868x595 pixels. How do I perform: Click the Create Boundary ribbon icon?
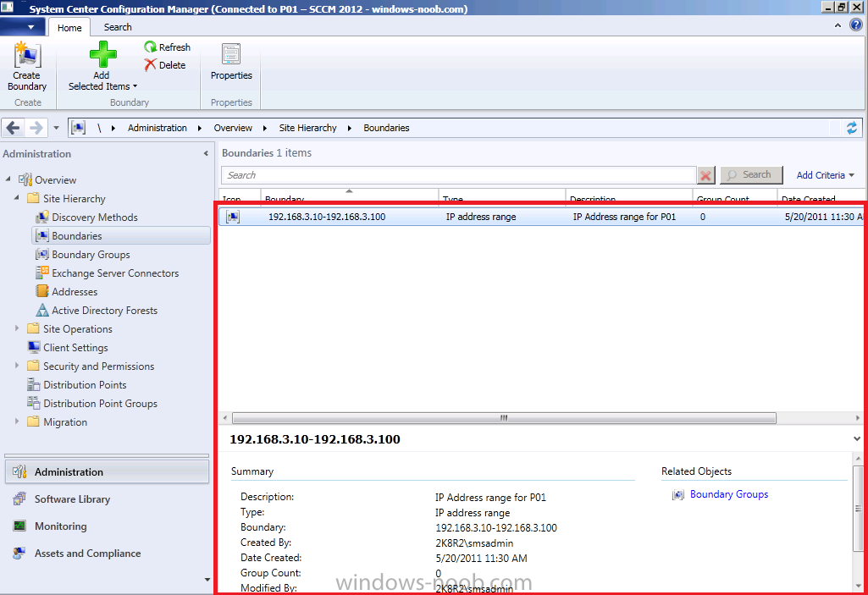pyautogui.click(x=26, y=56)
